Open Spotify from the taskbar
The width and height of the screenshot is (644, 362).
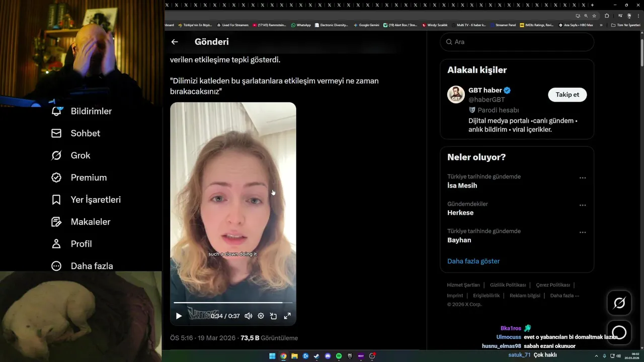click(x=339, y=356)
